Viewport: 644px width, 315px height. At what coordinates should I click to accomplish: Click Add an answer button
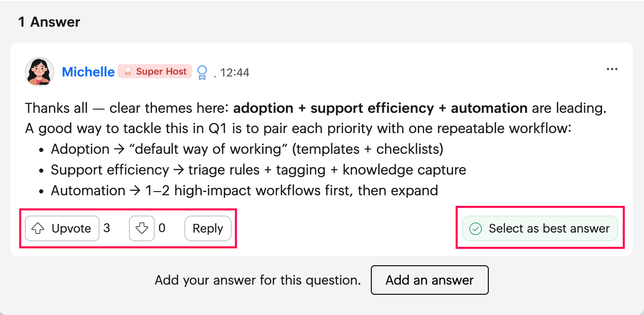tap(429, 280)
